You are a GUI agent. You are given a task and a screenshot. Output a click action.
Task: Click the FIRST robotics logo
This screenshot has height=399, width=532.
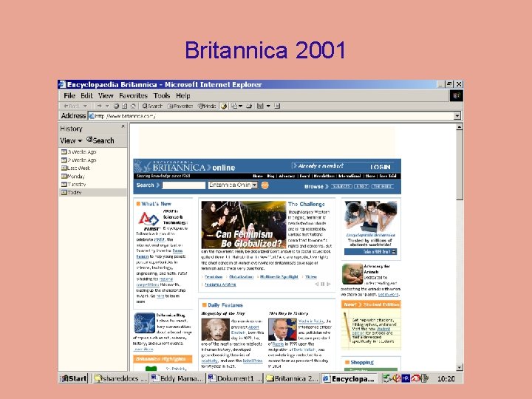click(149, 220)
